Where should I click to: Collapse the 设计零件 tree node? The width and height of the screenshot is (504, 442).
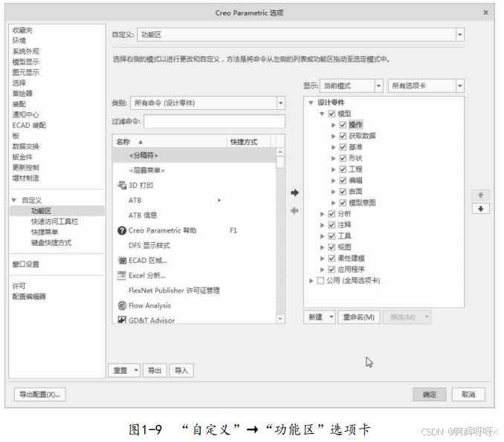(x=311, y=103)
